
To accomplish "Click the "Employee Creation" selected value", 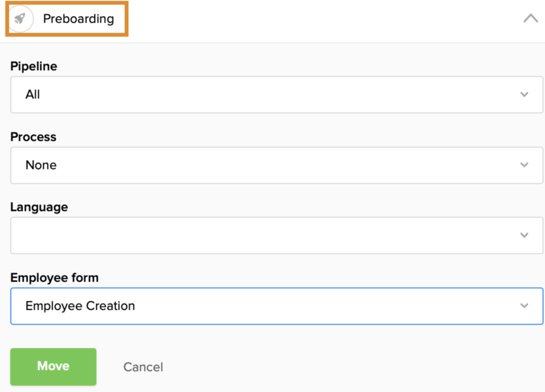I will (x=80, y=306).
